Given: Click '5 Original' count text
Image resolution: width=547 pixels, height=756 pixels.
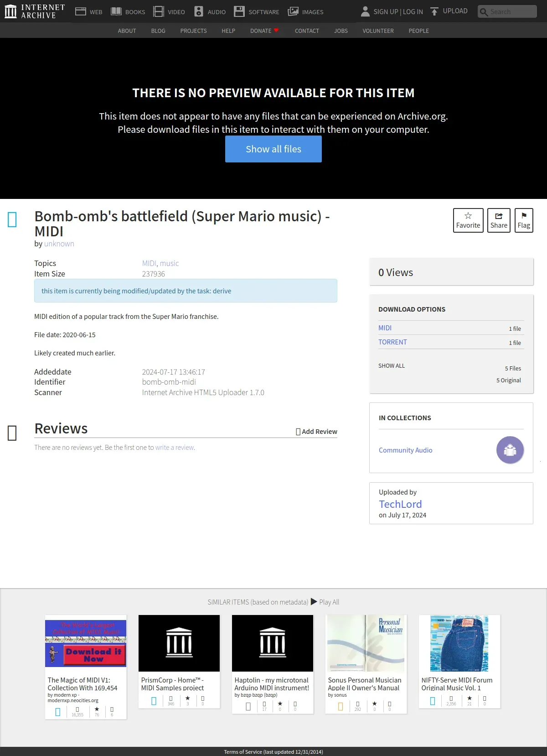Looking at the screenshot, I should (509, 380).
